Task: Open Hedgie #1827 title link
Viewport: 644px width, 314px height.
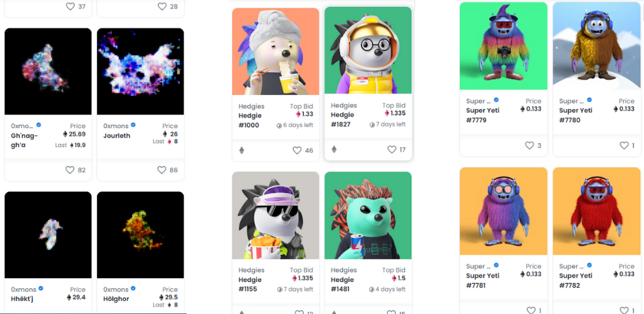Action: coord(342,119)
